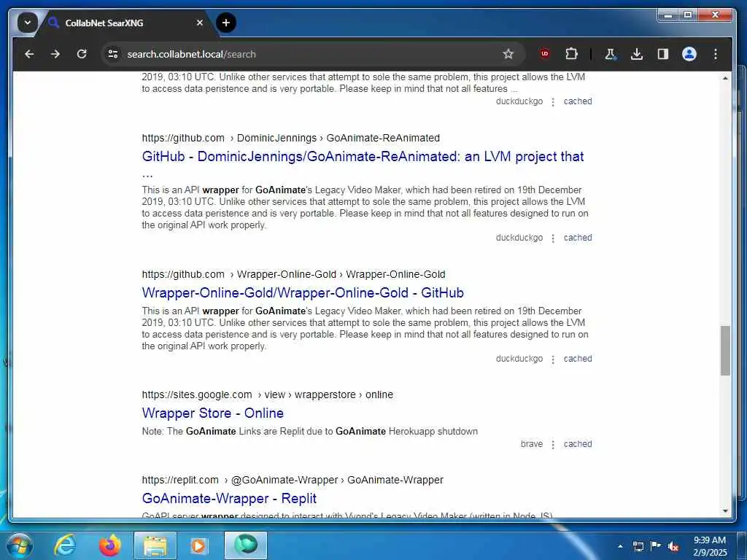Image resolution: width=747 pixels, height=560 pixels.
Task: Open the Chrome three-dot menu
Action: point(715,54)
